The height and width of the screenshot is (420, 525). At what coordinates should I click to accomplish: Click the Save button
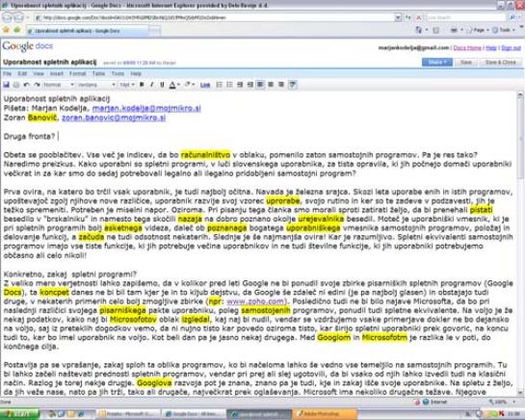[465, 63]
